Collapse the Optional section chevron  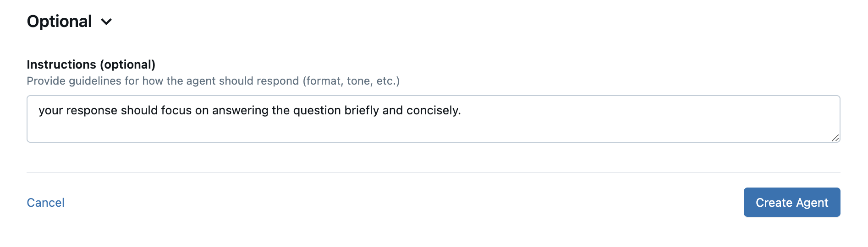click(x=106, y=22)
